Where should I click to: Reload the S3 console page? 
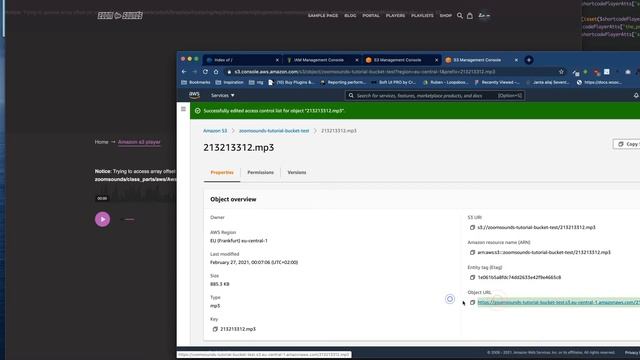(205, 72)
